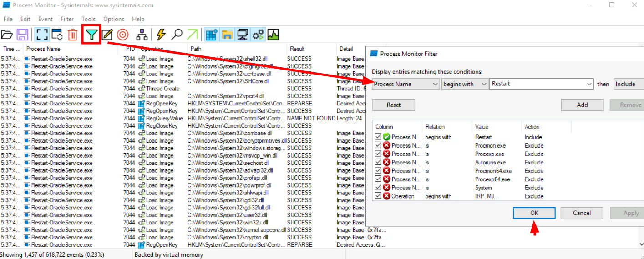Open the Tools menu
Viewport: 644px width, 259px height.
[x=88, y=19]
